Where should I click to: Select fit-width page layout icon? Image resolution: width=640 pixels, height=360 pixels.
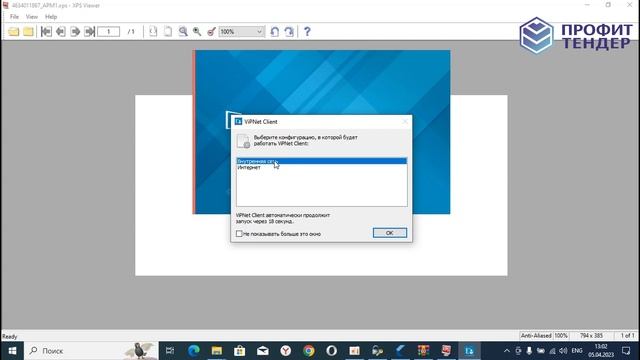(x=153, y=31)
